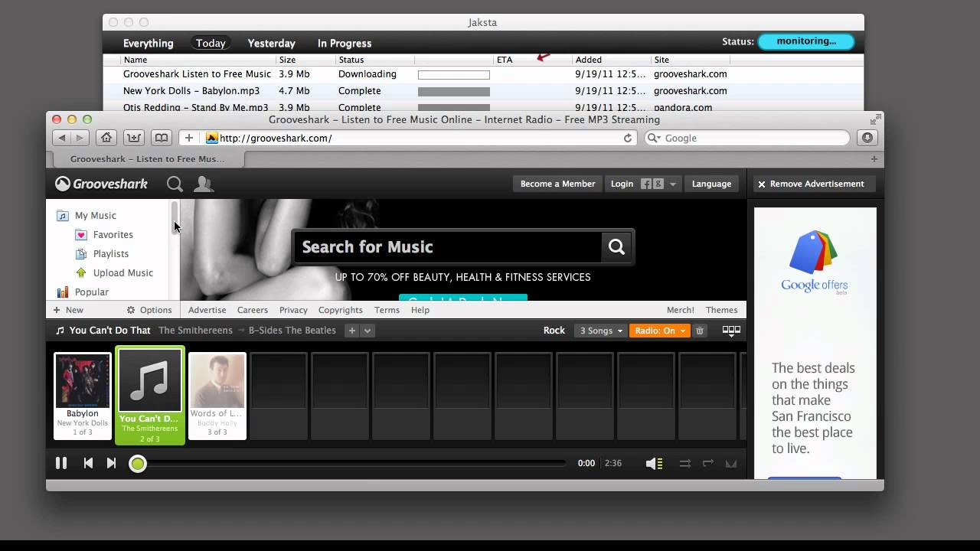Skip to previous track in player
Screen dimensions: 980x551
88,463
